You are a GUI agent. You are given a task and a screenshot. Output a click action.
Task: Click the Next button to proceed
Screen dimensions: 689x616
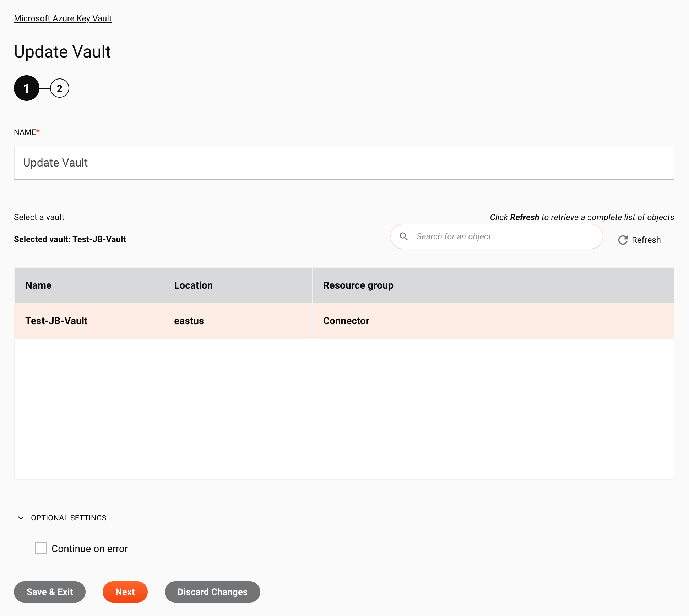click(x=125, y=592)
